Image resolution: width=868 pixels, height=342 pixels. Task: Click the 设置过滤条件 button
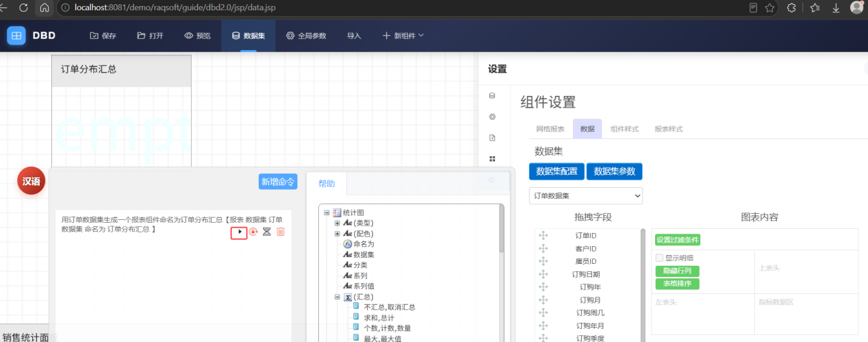tap(678, 240)
